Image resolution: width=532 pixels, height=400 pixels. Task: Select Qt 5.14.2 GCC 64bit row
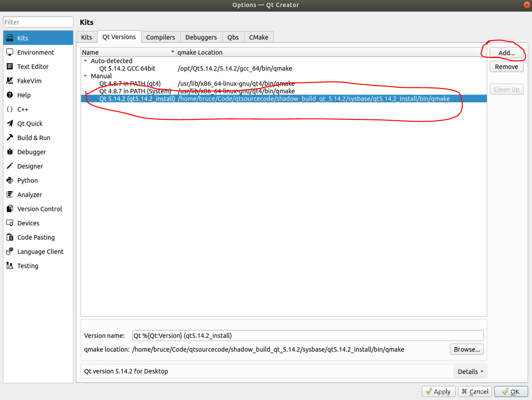(284, 68)
